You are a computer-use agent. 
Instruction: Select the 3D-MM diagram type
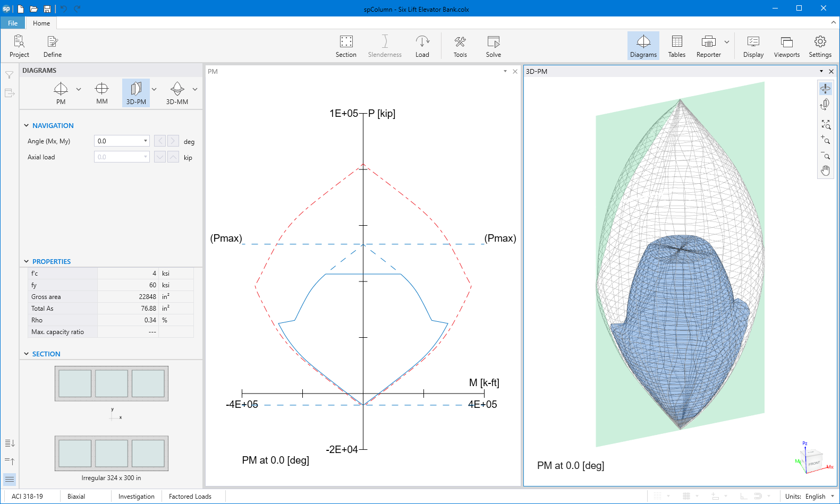pyautogui.click(x=177, y=93)
